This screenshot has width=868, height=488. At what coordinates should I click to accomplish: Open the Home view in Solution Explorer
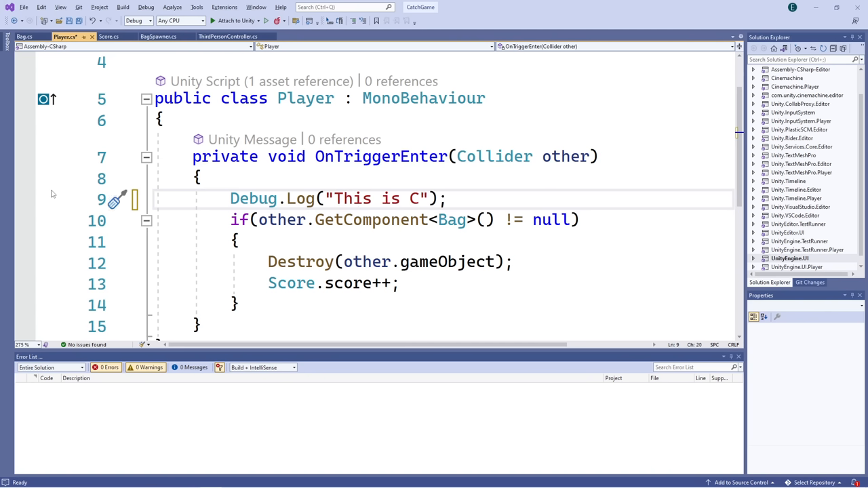tap(774, 48)
